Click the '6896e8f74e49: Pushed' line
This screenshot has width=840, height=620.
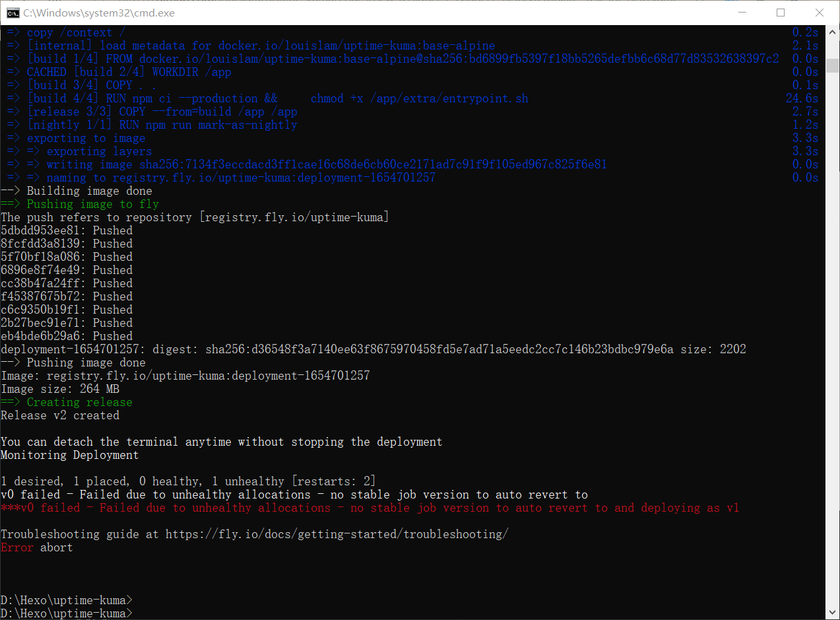point(67,270)
